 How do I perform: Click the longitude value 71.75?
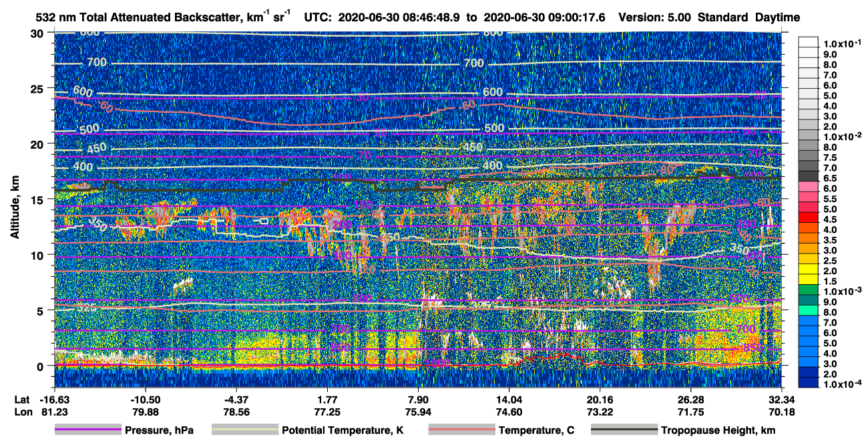pos(691,412)
